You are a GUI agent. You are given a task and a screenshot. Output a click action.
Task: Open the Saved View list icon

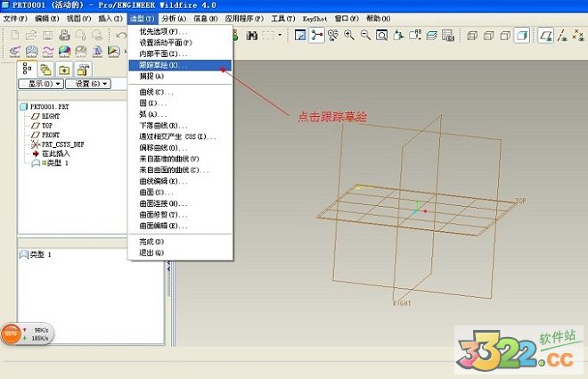click(x=415, y=36)
